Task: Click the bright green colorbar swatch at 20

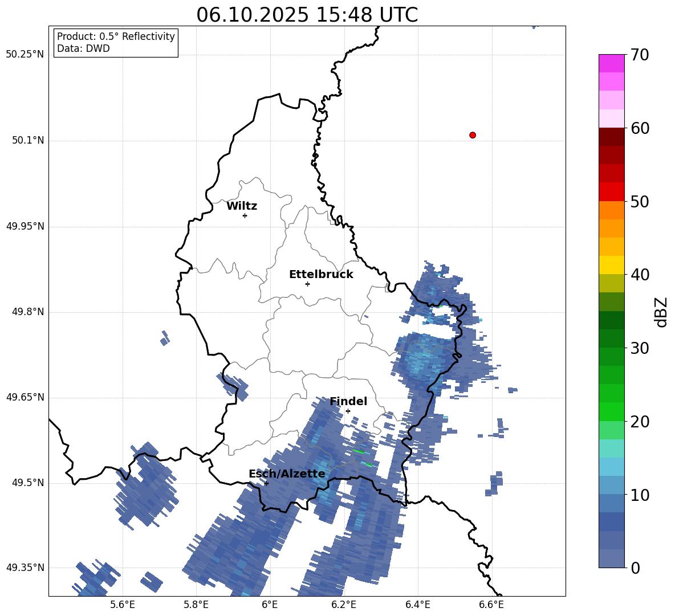Action: pyautogui.click(x=611, y=411)
